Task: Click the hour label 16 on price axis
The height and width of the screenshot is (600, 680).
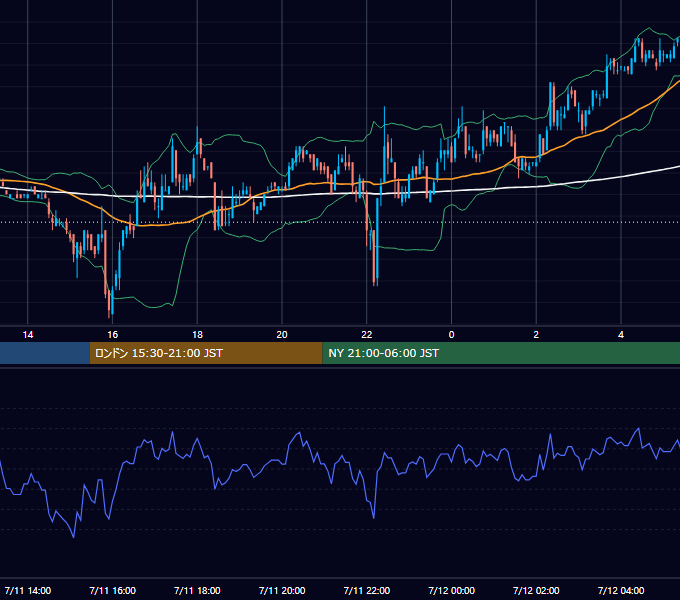Action: click(x=112, y=335)
